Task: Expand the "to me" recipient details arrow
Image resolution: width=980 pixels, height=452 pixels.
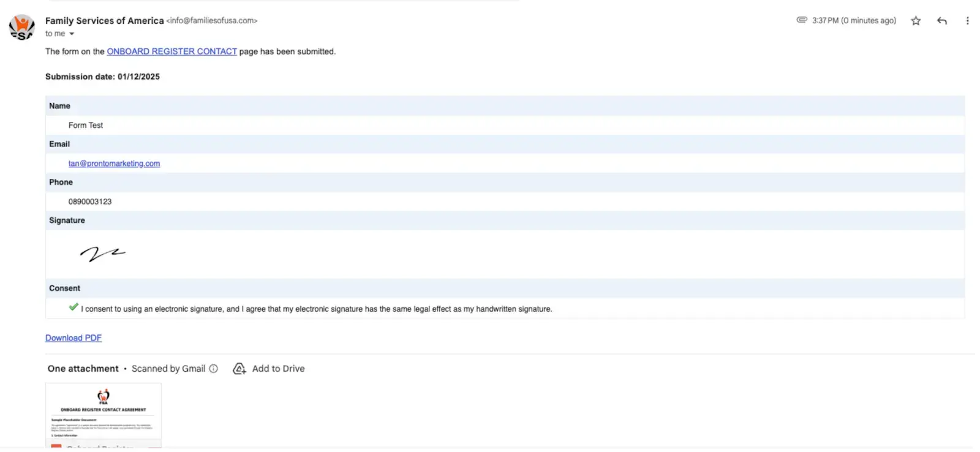Action: tap(72, 34)
